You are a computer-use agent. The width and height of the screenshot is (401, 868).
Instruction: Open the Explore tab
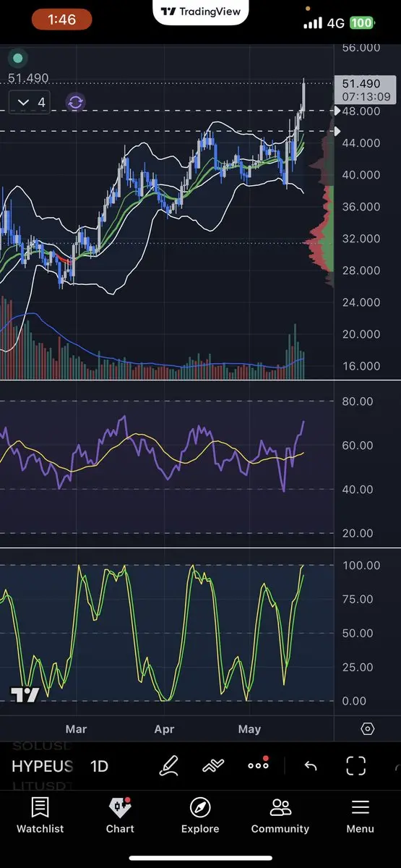tap(200, 816)
